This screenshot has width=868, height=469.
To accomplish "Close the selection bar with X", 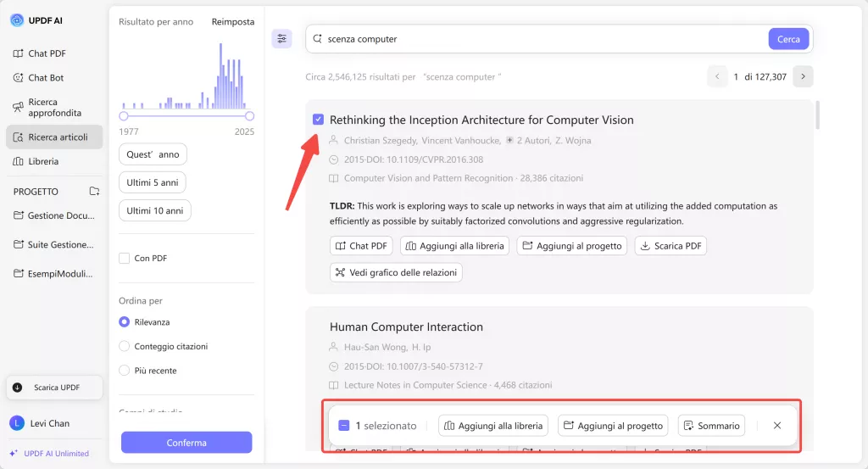I will pyautogui.click(x=777, y=425).
